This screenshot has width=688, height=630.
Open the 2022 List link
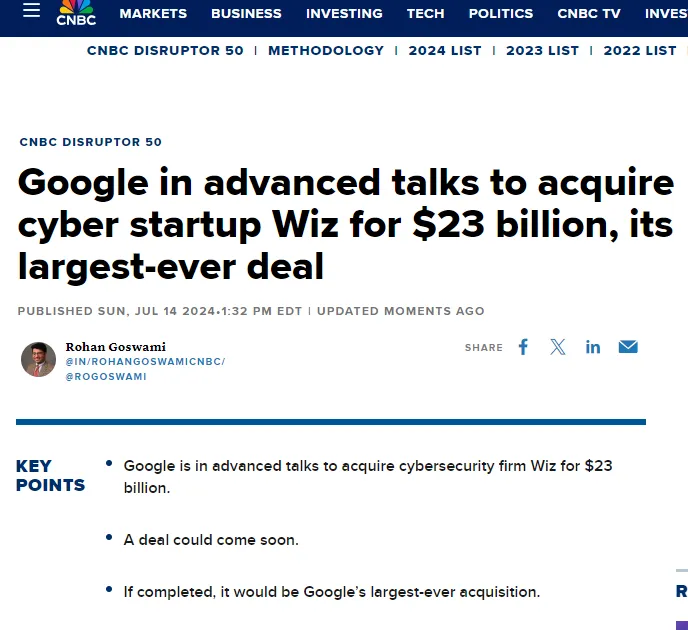(x=640, y=50)
